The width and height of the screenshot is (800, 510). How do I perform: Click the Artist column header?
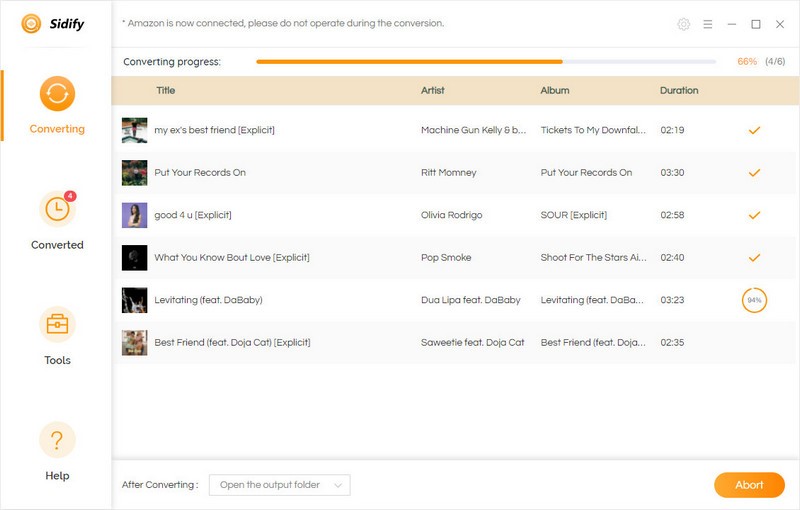point(433,91)
